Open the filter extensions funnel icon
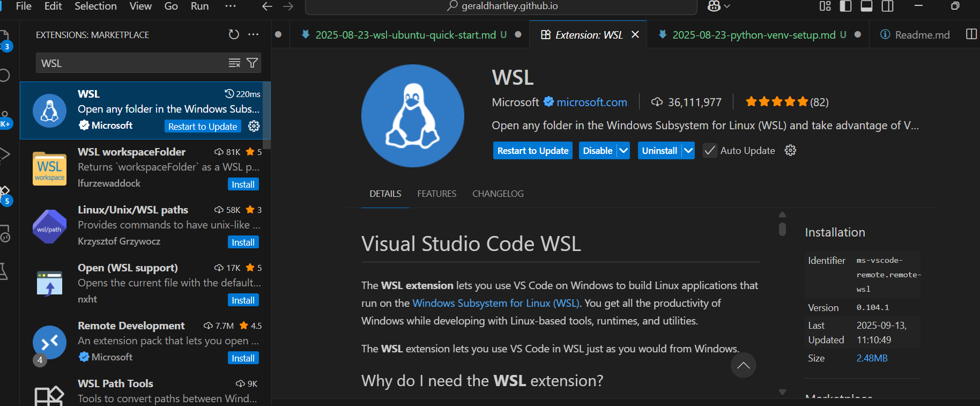980x406 pixels. pyautogui.click(x=252, y=63)
